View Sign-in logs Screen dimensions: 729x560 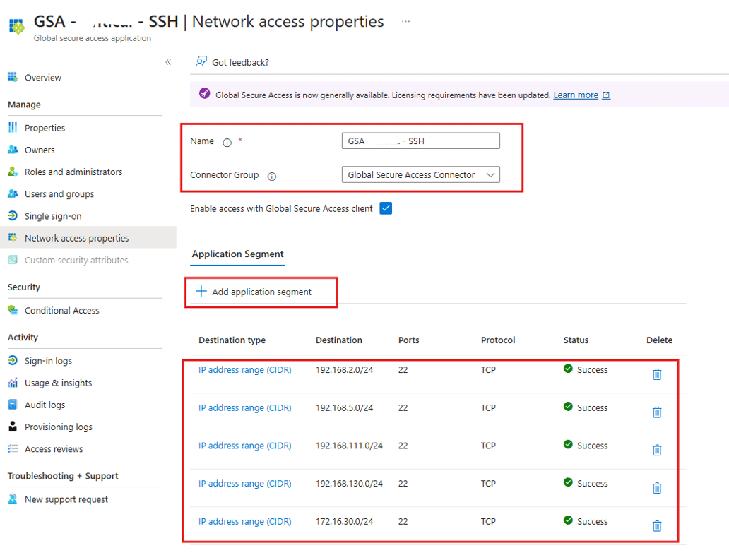tap(48, 361)
